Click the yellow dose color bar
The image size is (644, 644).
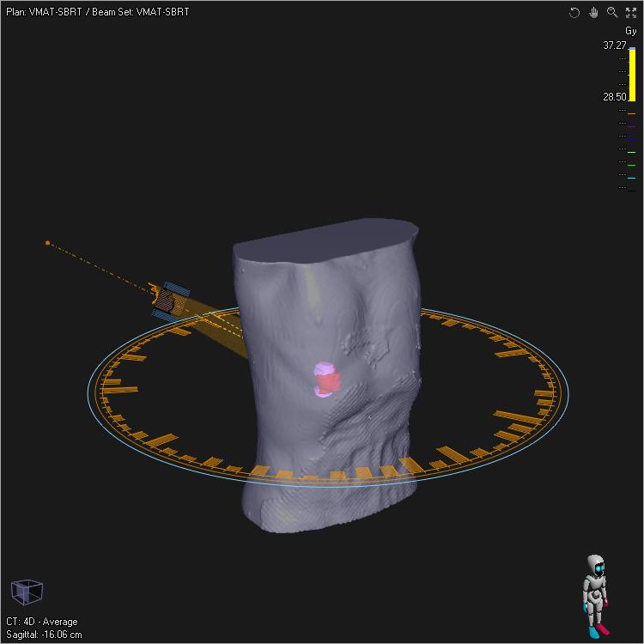[633, 75]
